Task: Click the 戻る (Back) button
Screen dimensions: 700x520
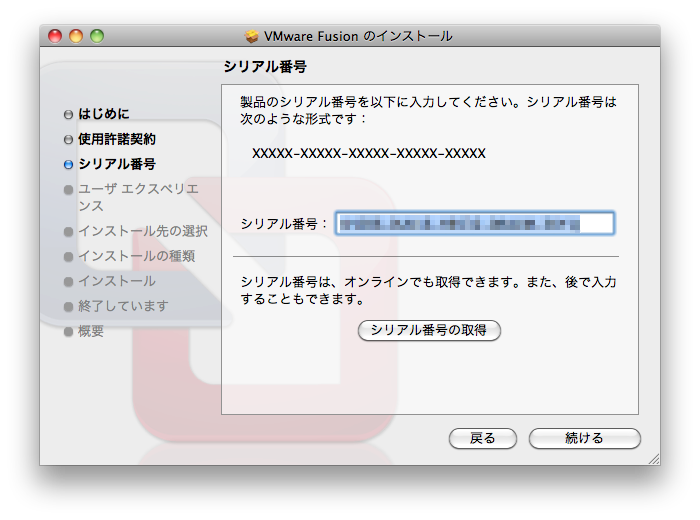Action: (x=483, y=438)
